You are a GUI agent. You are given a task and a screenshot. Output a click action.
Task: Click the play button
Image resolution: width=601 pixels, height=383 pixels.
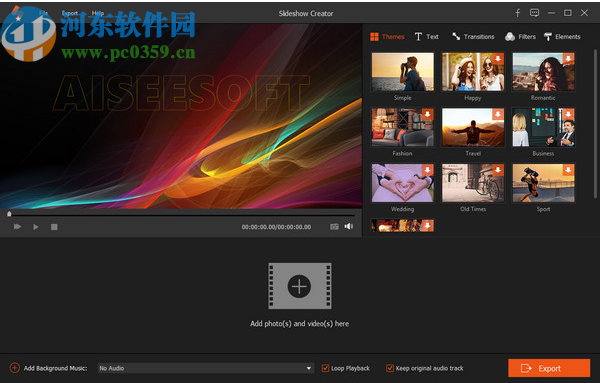click(36, 227)
